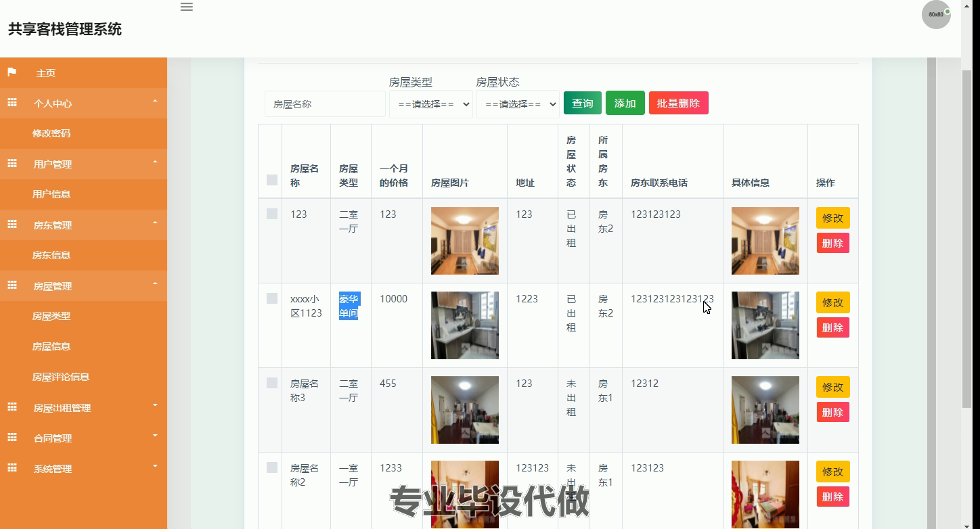Image resolution: width=980 pixels, height=529 pixels.
Task: Click column header 房东联系电话
Action: click(659, 183)
